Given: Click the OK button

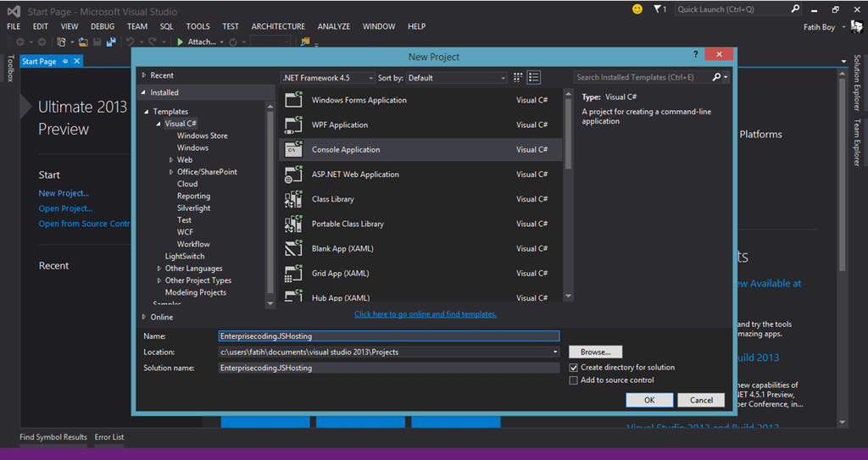Looking at the screenshot, I should click(x=649, y=400).
